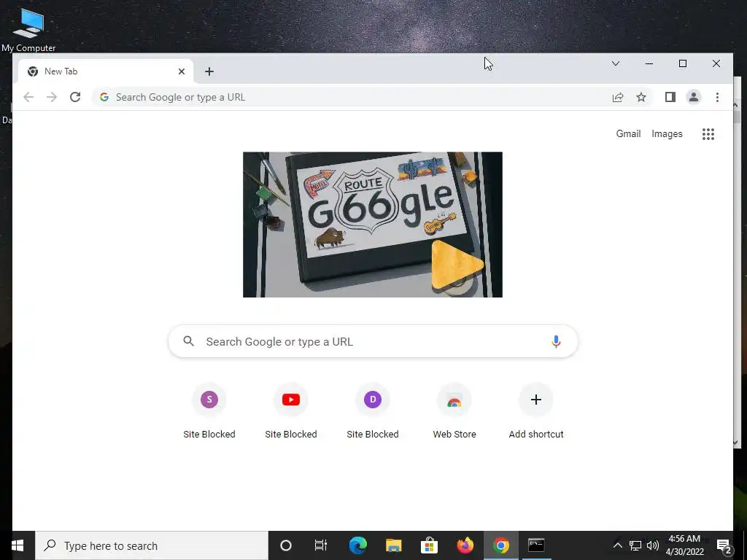The height and width of the screenshot is (560, 747).
Task: Open the volume tray icon
Action: [653, 545]
